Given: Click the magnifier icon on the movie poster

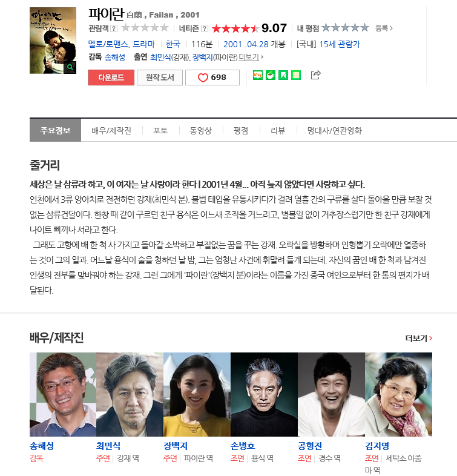Looking at the screenshot, I should 70,67.
